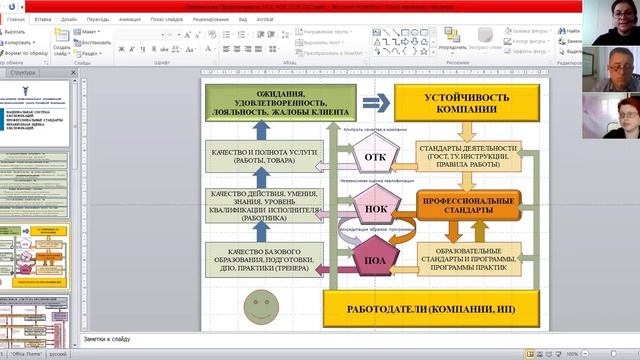Align text left
The image size is (640, 360).
click(x=227, y=49)
